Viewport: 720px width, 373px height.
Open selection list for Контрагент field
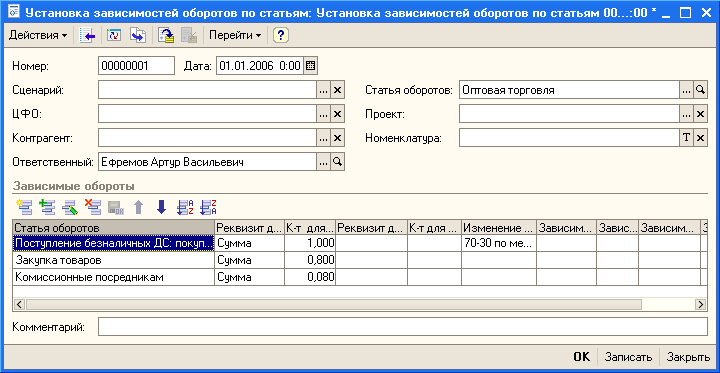(323, 138)
